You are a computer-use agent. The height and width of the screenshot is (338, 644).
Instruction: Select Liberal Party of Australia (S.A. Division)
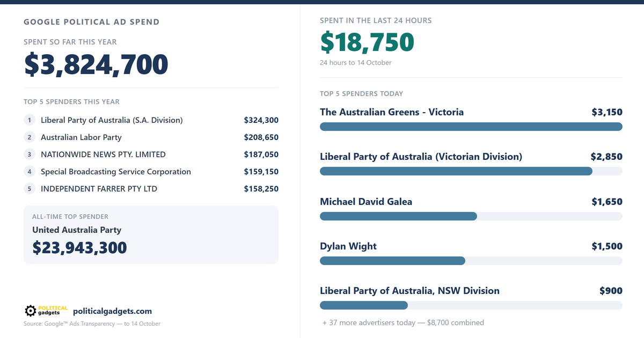click(112, 120)
